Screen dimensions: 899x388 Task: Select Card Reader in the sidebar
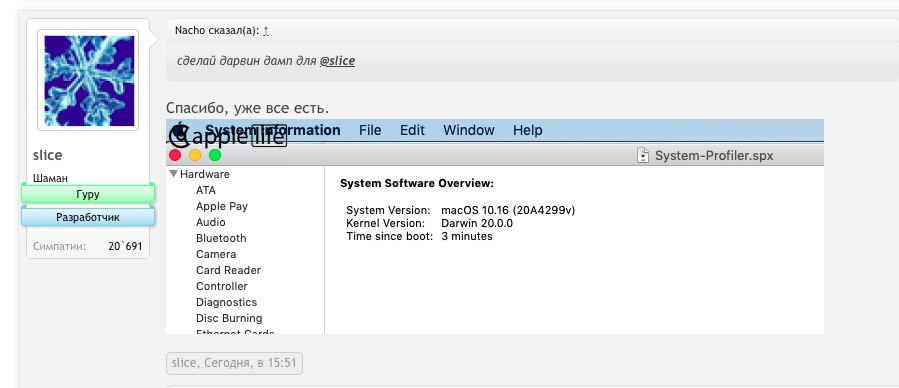tap(228, 270)
